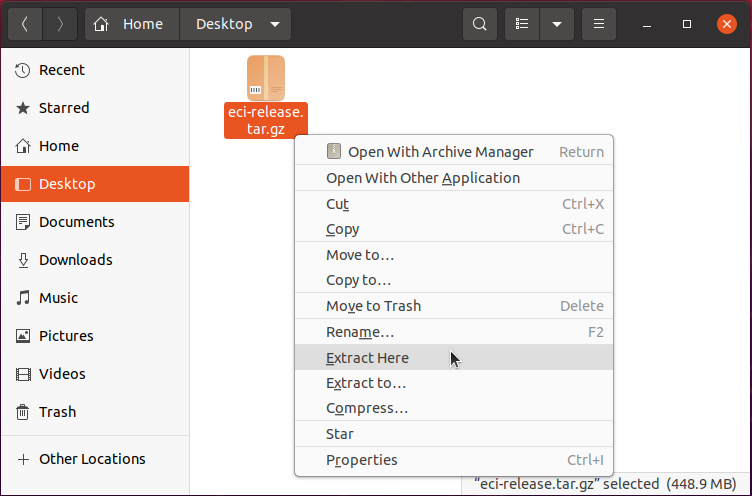
Task: Toggle list view icon in header
Action: [x=522, y=24]
